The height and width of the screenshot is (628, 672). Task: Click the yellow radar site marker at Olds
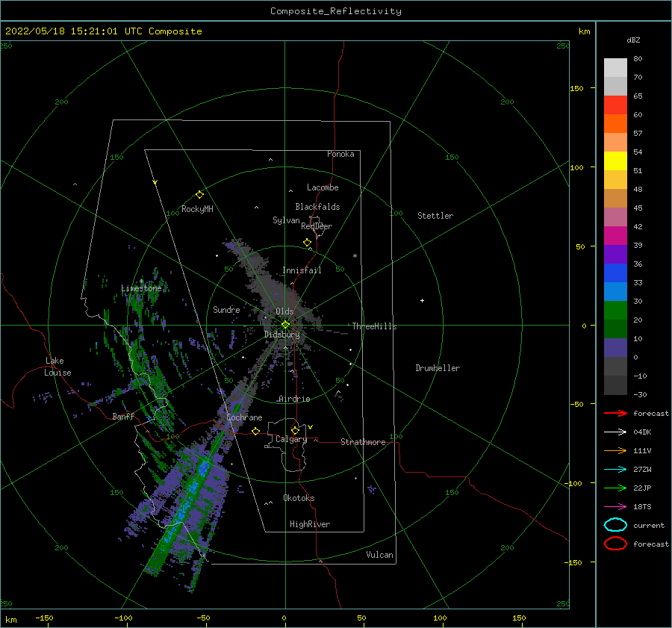point(285,325)
